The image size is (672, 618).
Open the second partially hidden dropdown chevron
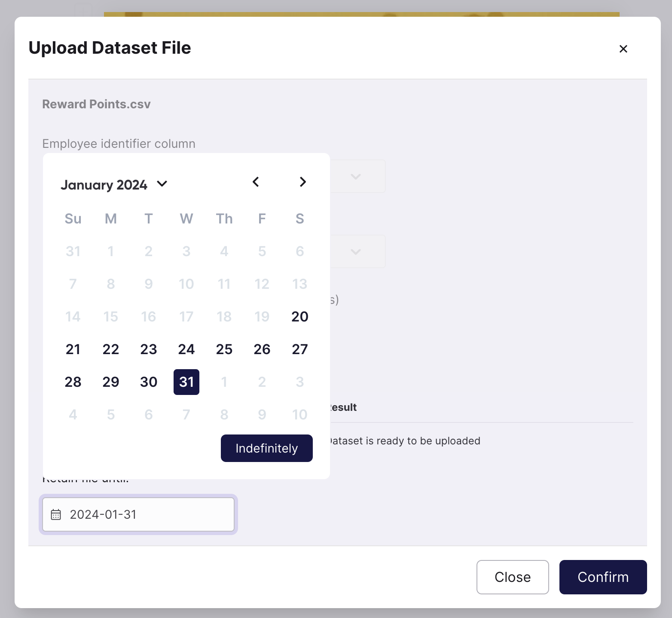click(356, 251)
